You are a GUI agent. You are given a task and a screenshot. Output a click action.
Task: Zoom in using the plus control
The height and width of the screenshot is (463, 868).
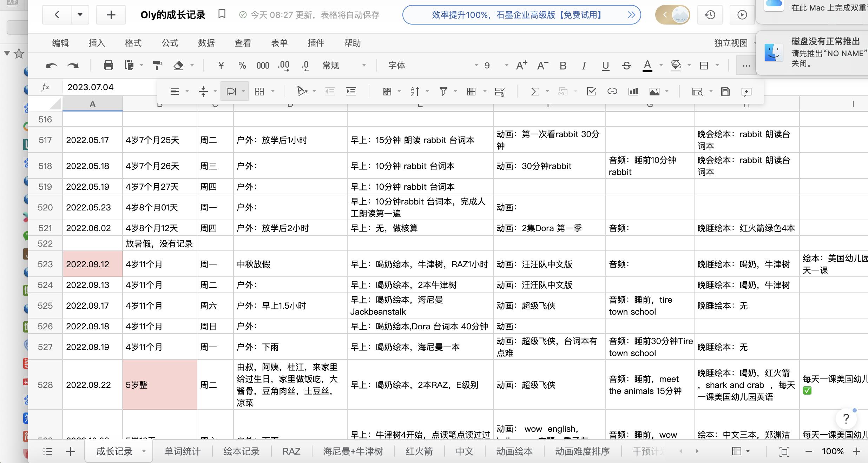tap(857, 451)
